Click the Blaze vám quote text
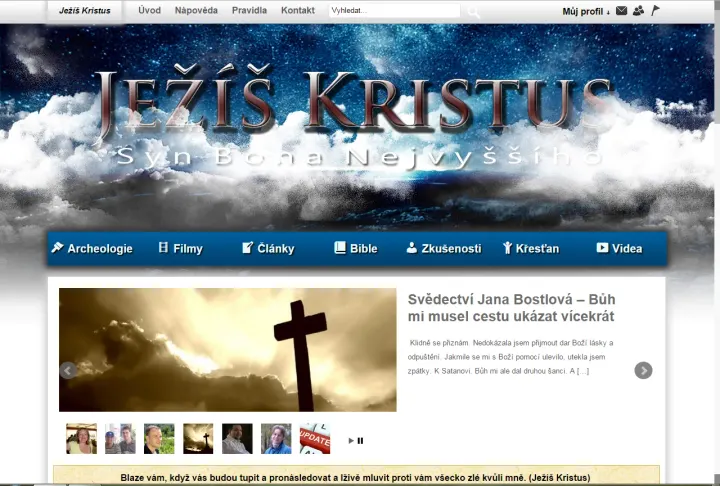 tap(355, 477)
